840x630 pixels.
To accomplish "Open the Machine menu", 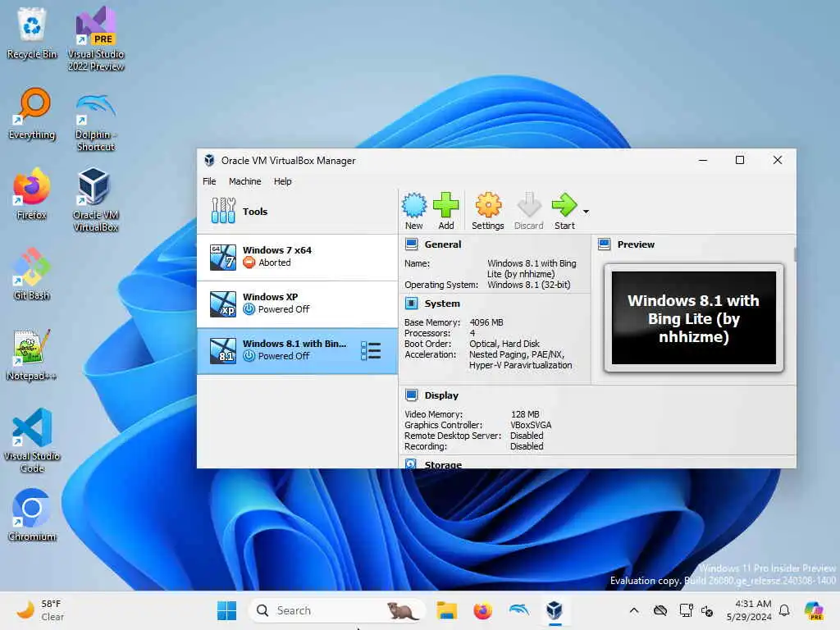I will coord(244,181).
